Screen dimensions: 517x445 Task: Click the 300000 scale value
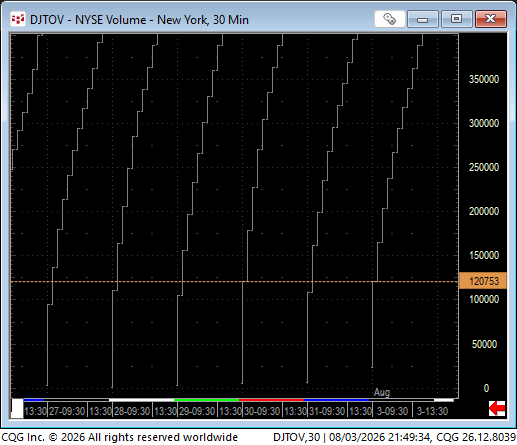pyautogui.click(x=484, y=123)
